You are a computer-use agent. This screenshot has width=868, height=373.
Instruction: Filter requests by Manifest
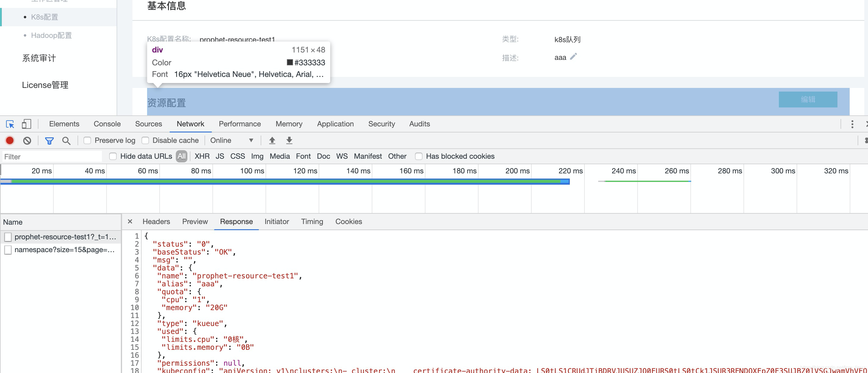[x=368, y=156]
